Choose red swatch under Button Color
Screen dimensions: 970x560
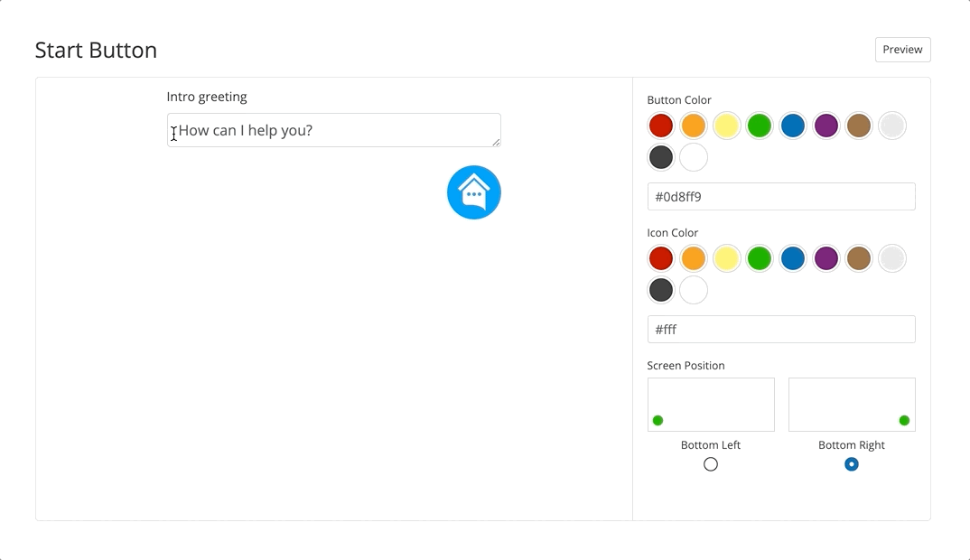(x=661, y=126)
